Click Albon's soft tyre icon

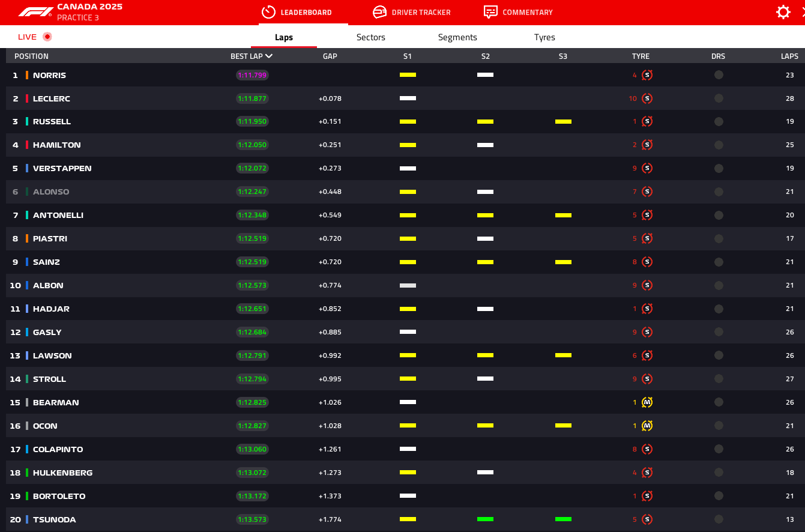click(x=647, y=285)
